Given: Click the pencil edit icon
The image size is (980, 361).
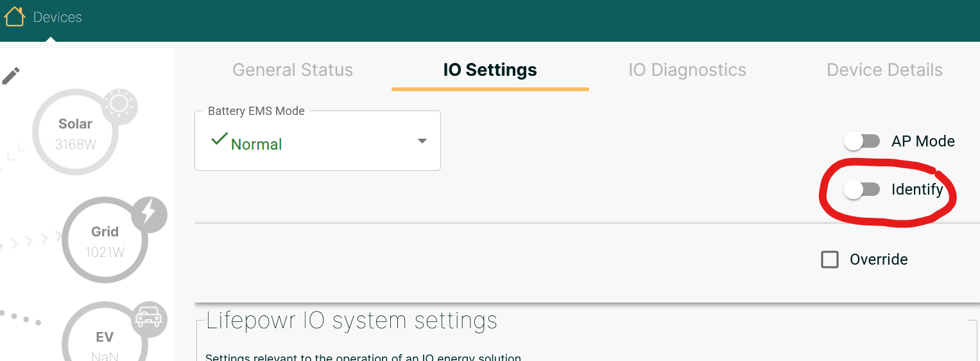Looking at the screenshot, I should click(10, 76).
